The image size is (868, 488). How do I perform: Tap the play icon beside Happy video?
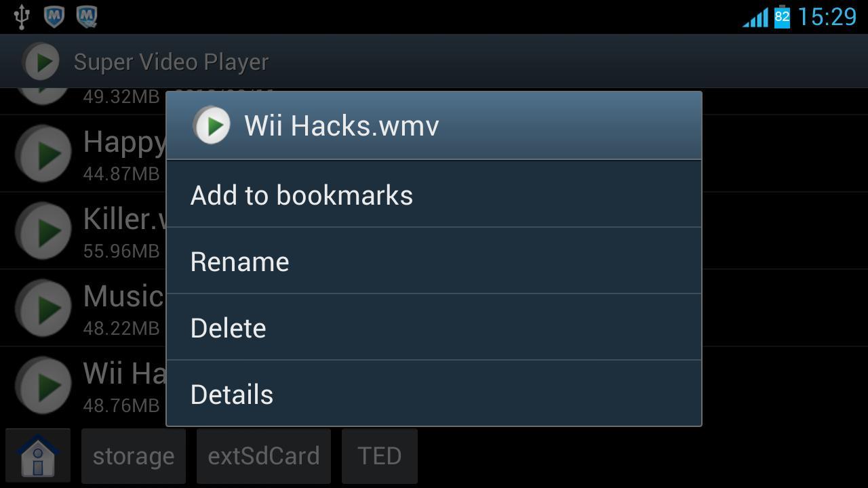(x=43, y=153)
